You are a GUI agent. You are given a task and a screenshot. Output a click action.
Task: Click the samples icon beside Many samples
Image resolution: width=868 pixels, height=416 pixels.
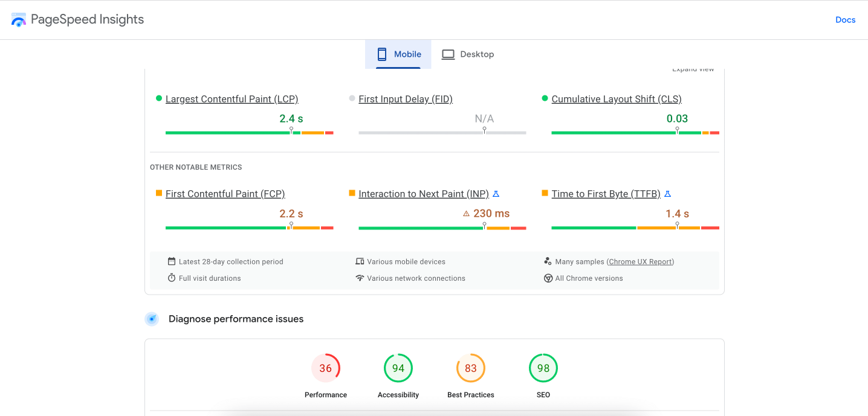(x=548, y=261)
